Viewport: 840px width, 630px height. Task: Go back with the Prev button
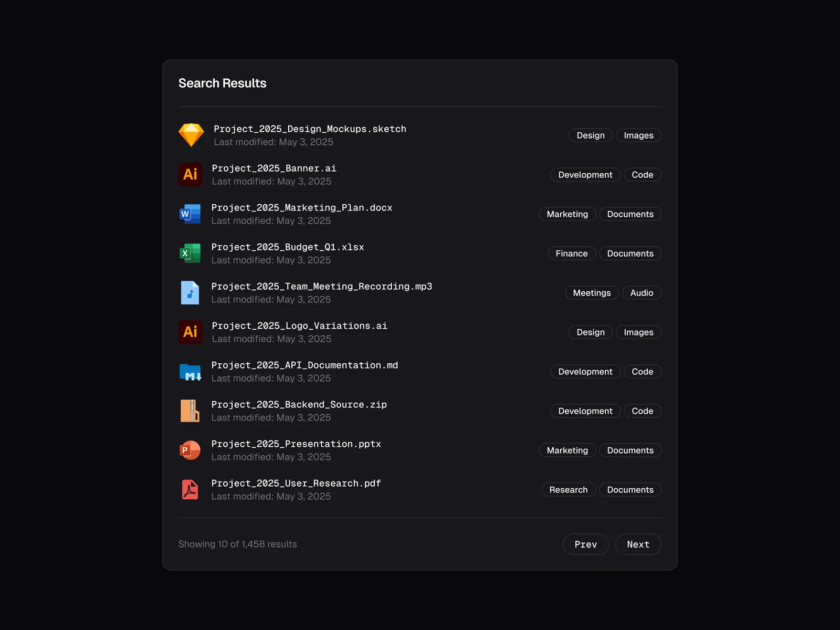point(585,544)
